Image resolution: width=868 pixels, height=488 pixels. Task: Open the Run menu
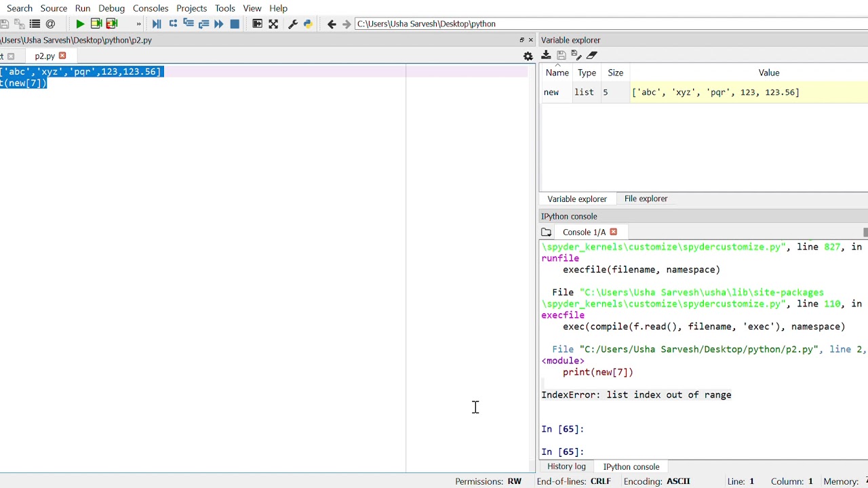point(83,8)
